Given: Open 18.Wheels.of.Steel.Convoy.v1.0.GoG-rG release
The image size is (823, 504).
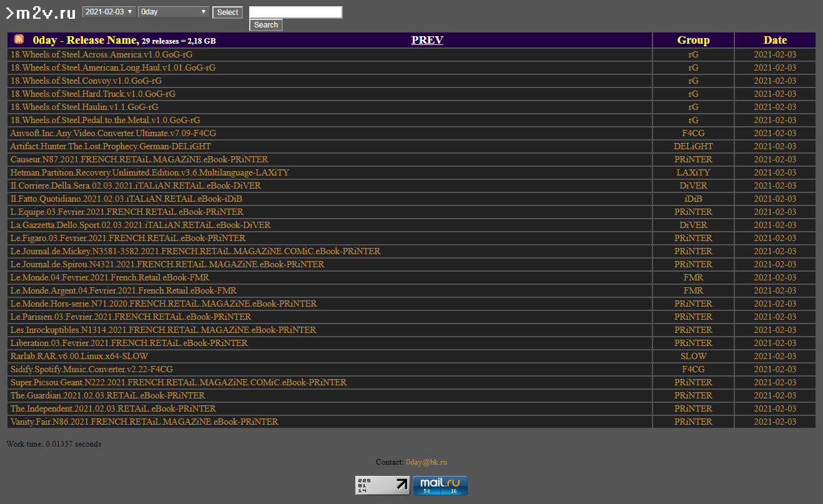Looking at the screenshot, I should coord(86,81).
